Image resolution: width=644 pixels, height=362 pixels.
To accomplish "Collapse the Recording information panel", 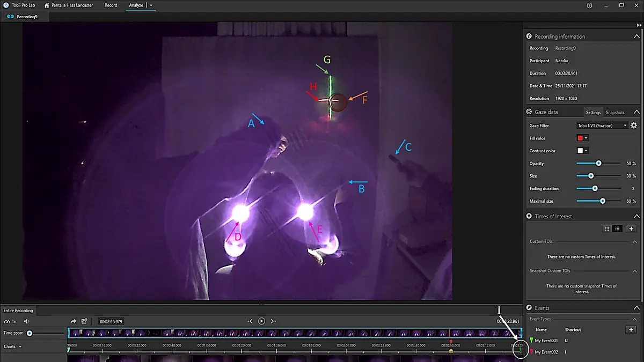I will [636, 36].
